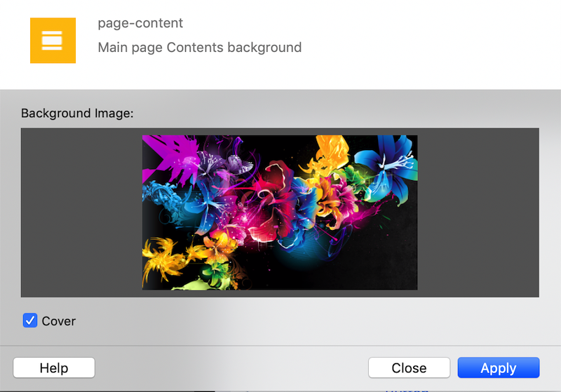Click the 'Main page Contents background' description
The image size is (561, 392).
[200, 48]
